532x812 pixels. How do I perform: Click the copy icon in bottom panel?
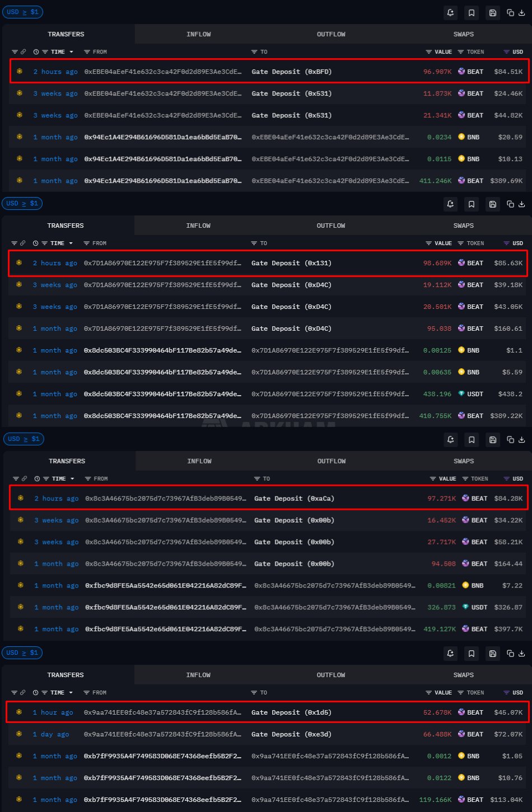pyautogui.click(x=510, y=654)
